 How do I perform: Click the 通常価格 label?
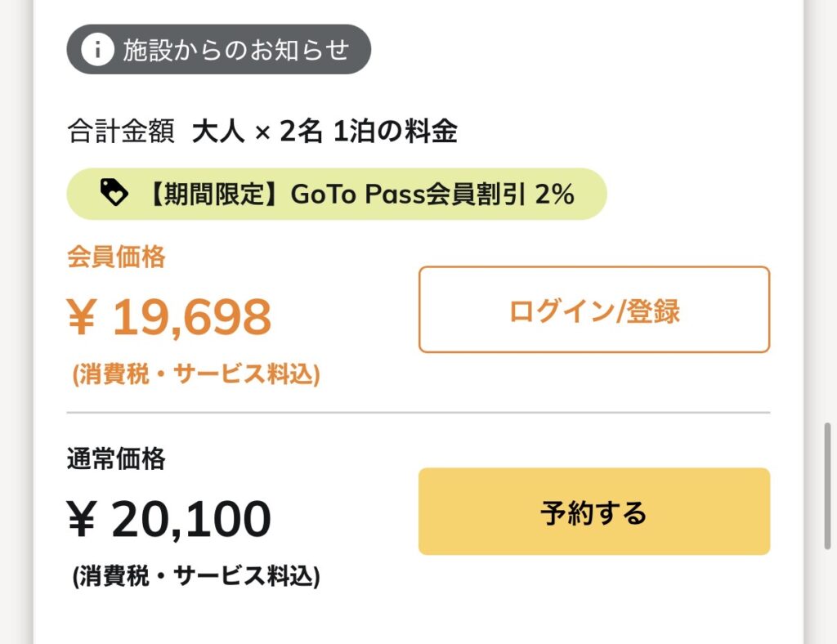[x=116, y=459]
